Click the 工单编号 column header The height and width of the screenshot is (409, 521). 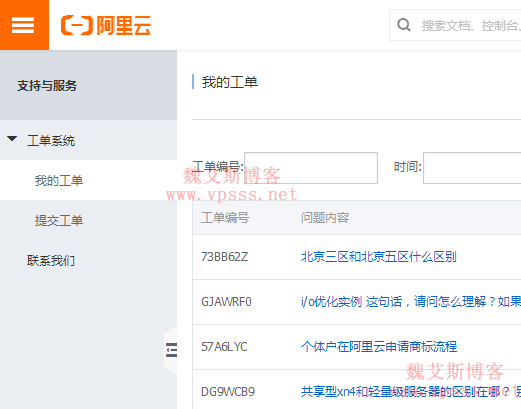225,218
